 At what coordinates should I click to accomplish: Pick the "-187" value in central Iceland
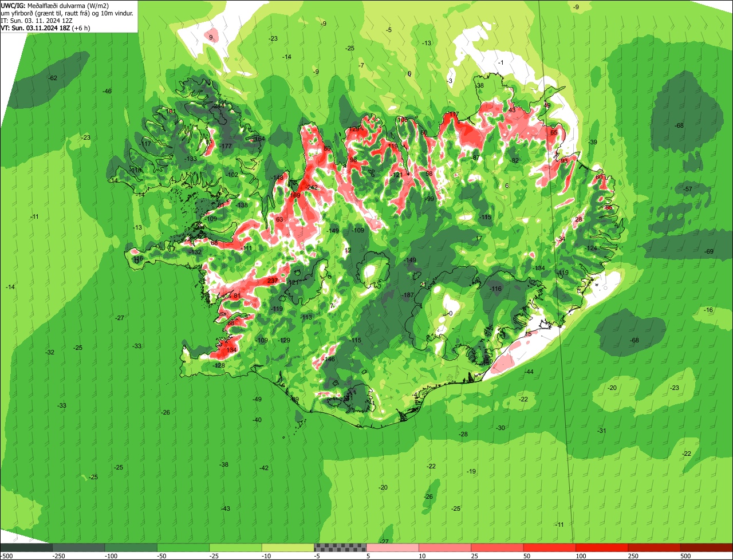tap(408, 295)
